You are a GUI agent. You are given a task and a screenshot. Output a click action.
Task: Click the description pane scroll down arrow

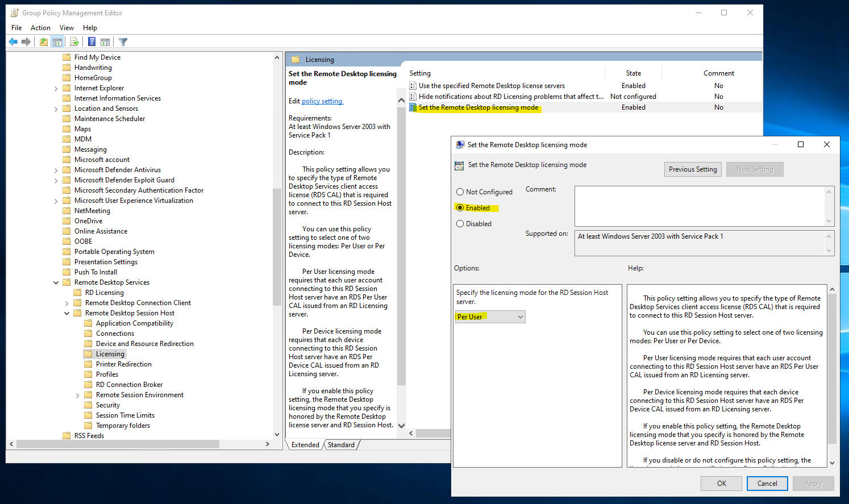point(401,425)
